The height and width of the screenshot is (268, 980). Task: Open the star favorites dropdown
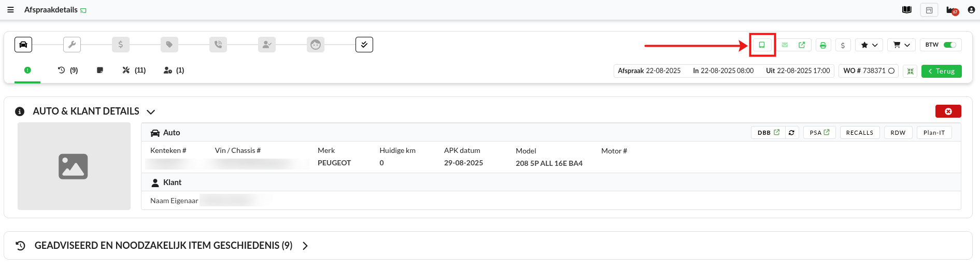coord(869,45)
